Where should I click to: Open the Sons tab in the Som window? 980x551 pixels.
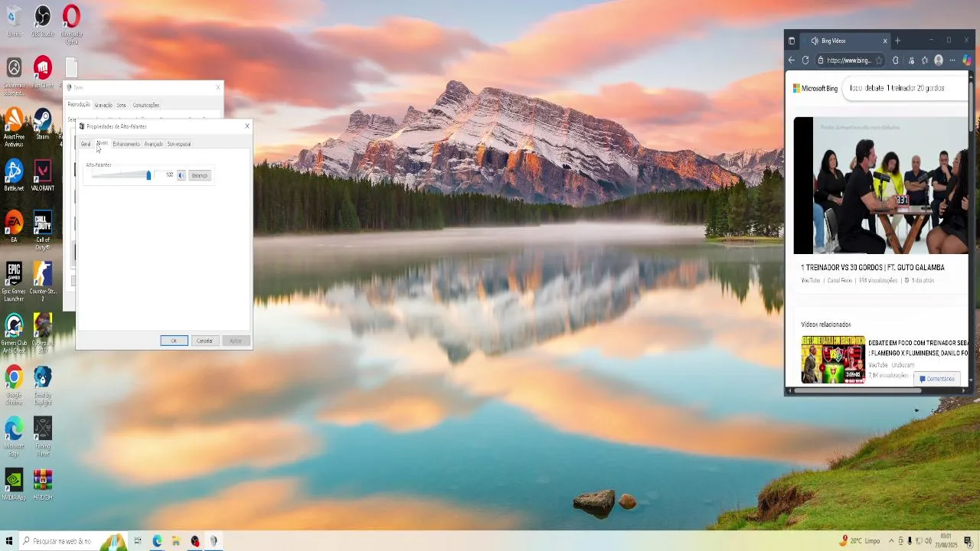coord(121,105)
